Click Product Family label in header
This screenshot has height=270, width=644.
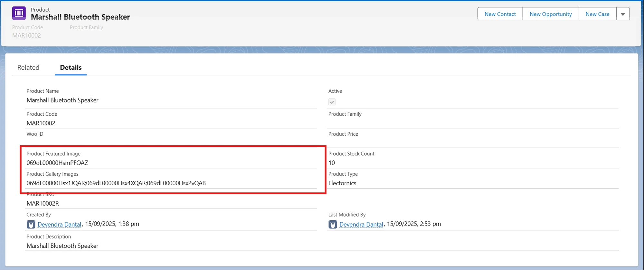click(x=86, y=27)
